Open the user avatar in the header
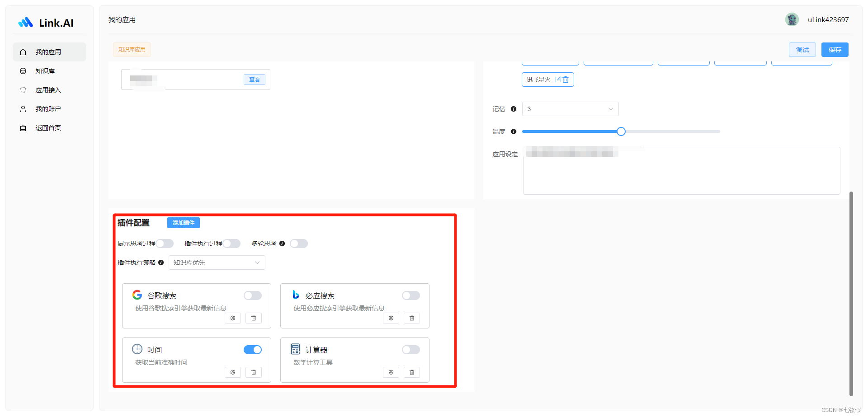 click(792, 19)
